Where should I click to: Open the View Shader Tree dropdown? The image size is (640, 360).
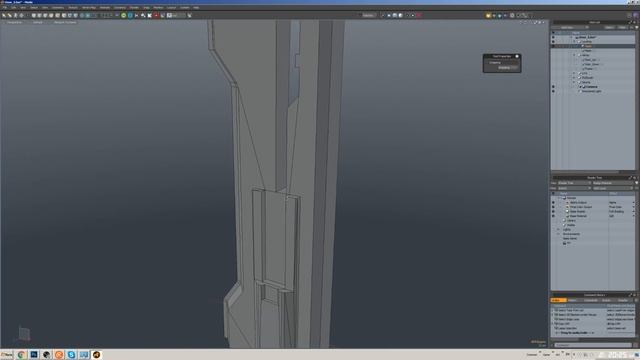coord(574,183)
